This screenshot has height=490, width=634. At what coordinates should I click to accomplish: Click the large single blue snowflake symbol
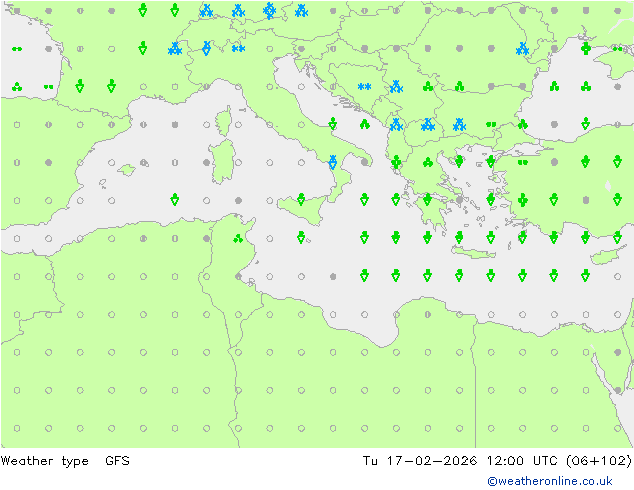[269, 11]
